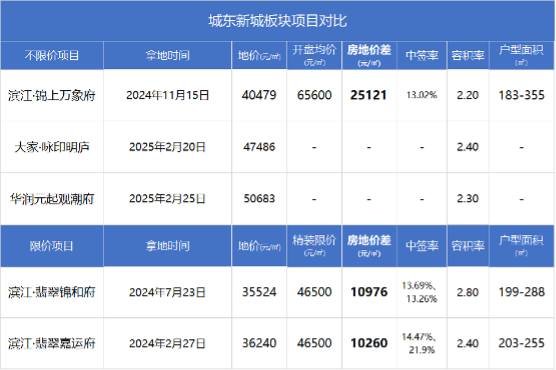Click date 2025年2月20日
This screenshot has height=370, width=556.
(x=167, y=147)
